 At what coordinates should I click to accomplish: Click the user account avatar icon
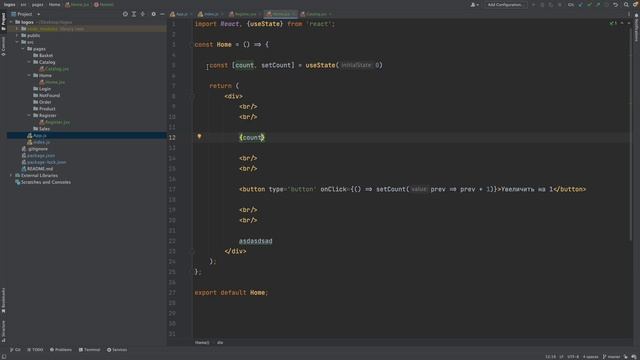[x=474, y=4]
